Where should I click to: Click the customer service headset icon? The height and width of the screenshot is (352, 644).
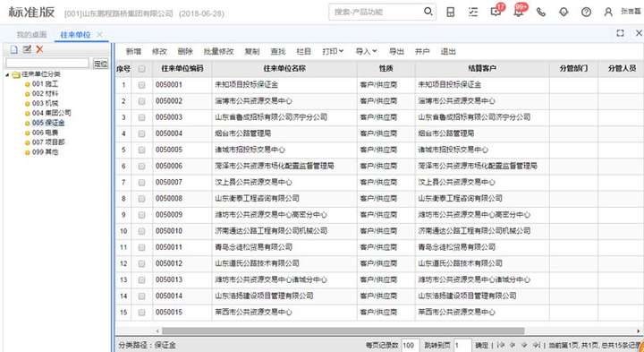(563, 12)
